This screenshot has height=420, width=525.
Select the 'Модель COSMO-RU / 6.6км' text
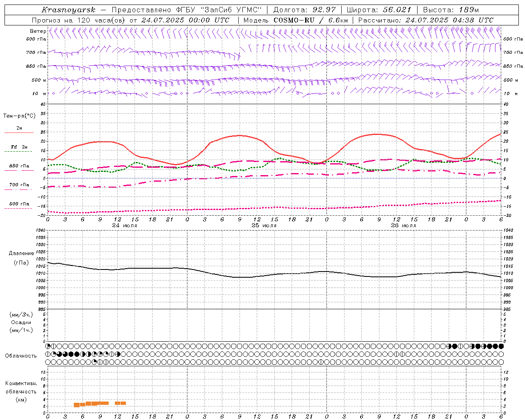tap(295, 20)
